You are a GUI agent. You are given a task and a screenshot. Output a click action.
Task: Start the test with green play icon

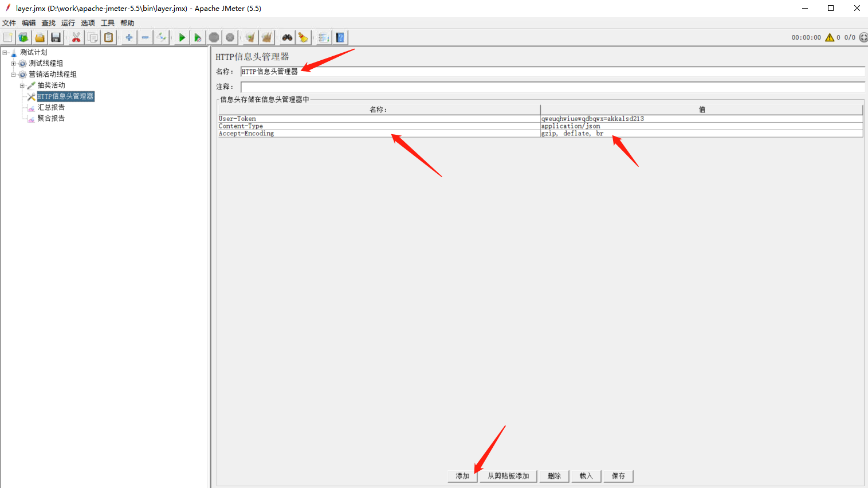click(x=182, y=37)
